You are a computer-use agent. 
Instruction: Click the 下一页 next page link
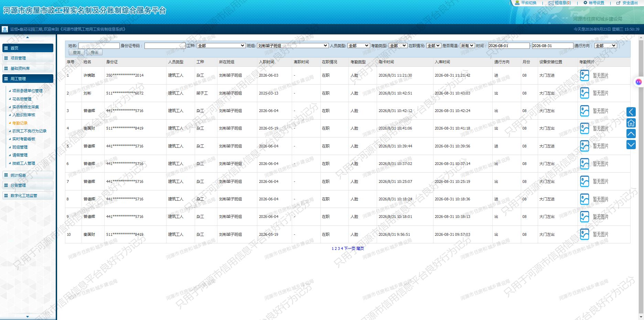point(350,249)
